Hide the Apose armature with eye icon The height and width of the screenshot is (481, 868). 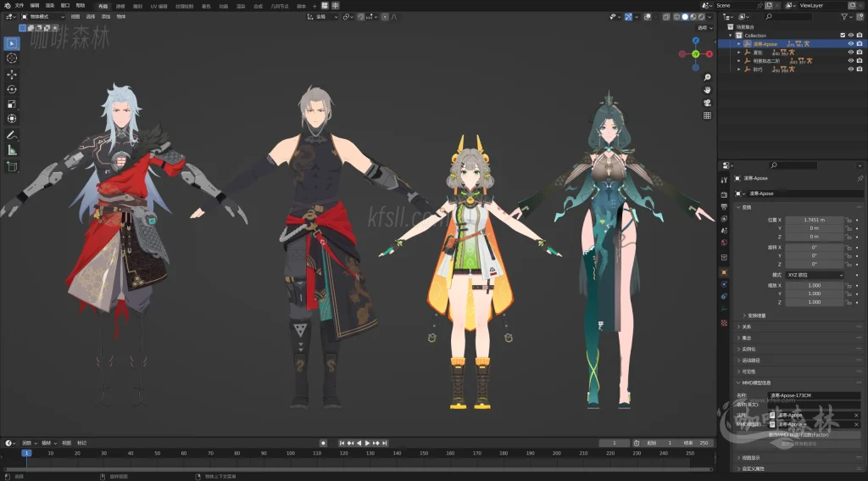pos(851,44)
